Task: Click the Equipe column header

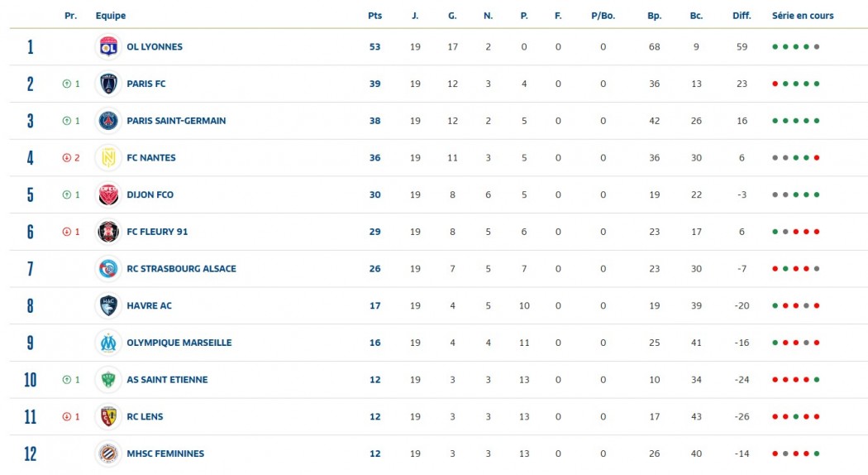Action: pos(111,16)
